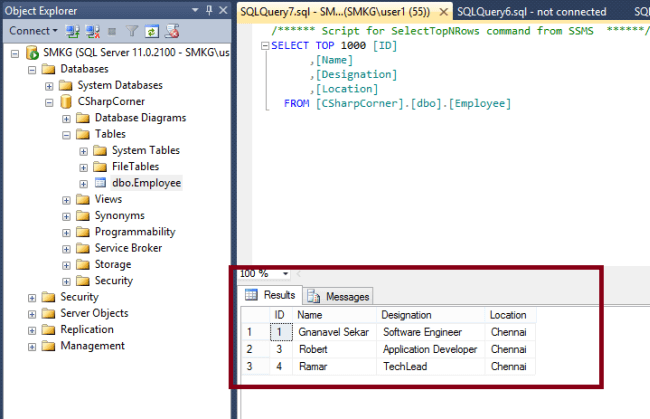Select the Service Broker folder icon
Screen dimensions: 650x419
[x=83, y=248]
